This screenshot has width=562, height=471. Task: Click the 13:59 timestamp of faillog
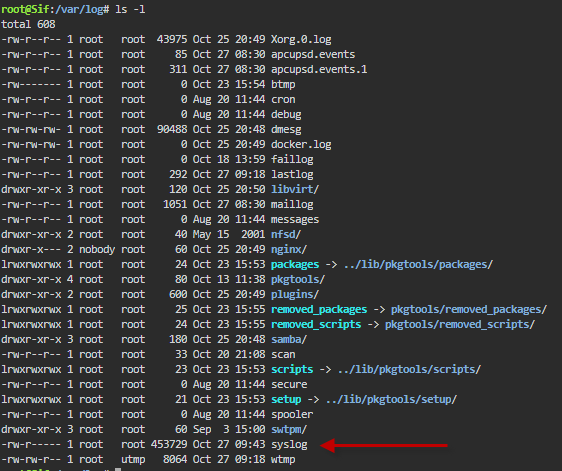pos(250,160)
